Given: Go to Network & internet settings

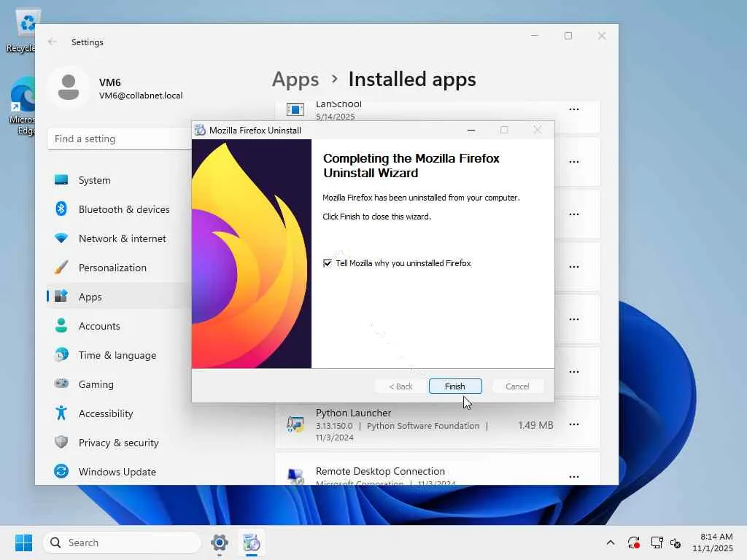Looking at the screenshot, I should click(118, 238).
